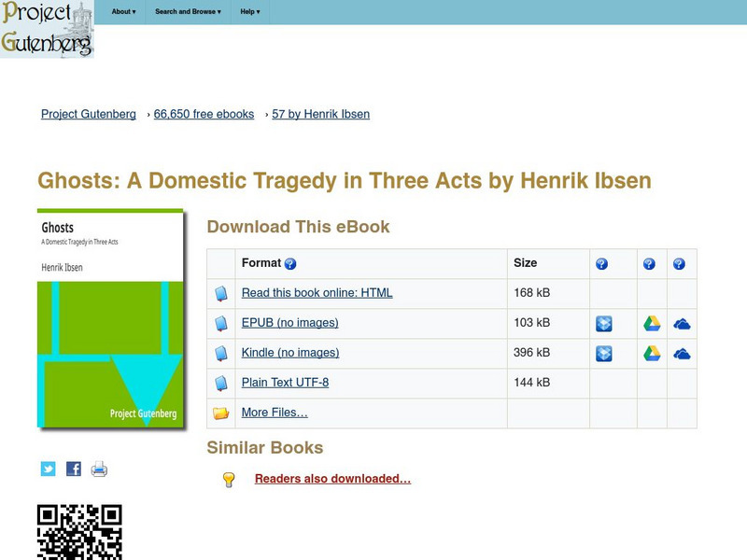Share this book on Twitter
The height and width of the screenshot is (560, 747).
(x=47, y=468)
